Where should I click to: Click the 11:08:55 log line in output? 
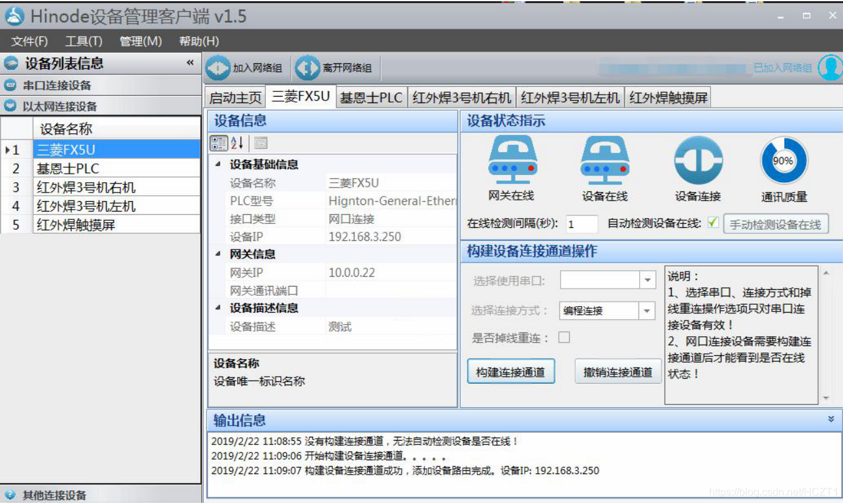[364, 441]
